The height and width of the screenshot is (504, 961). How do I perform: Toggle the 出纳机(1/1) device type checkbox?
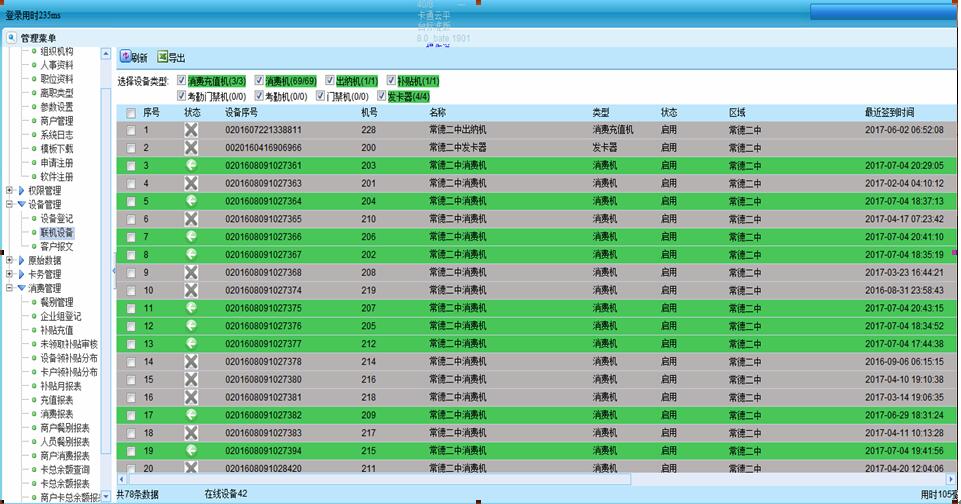tap(330, 80)
